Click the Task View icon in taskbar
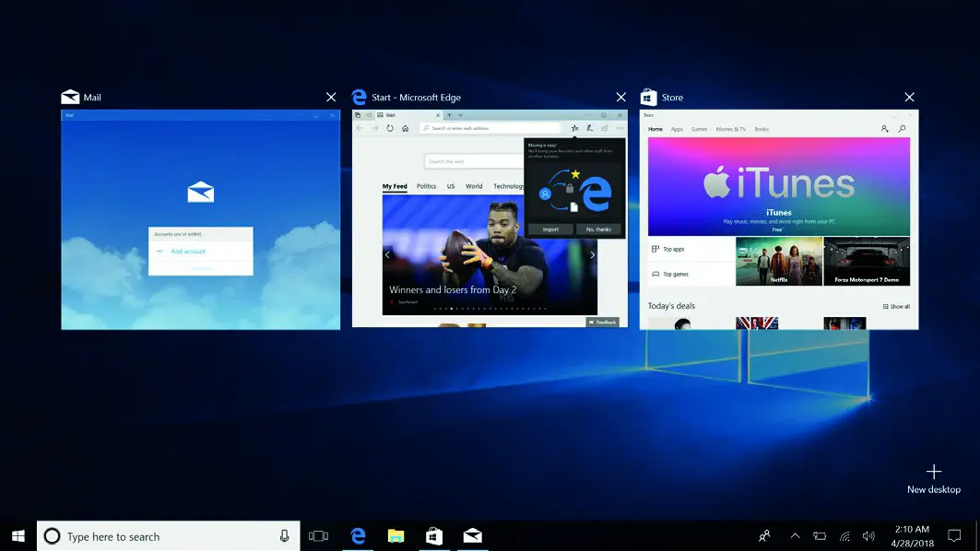Viewport: 980px width, 551px height. [x=318, y=536]
